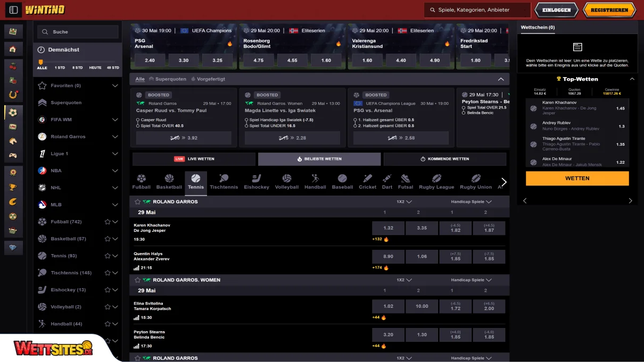Open the cherries slots icon in the left rail
This screenshot has height=362, width=644.
click(x=13, y=66)
